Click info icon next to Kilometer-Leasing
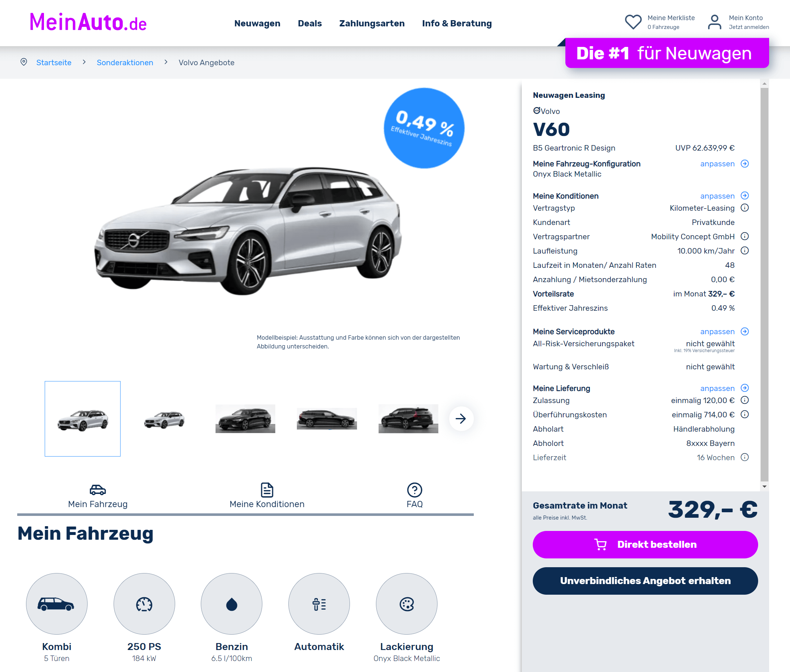This screenshot has height=672, width=790. 744,208
